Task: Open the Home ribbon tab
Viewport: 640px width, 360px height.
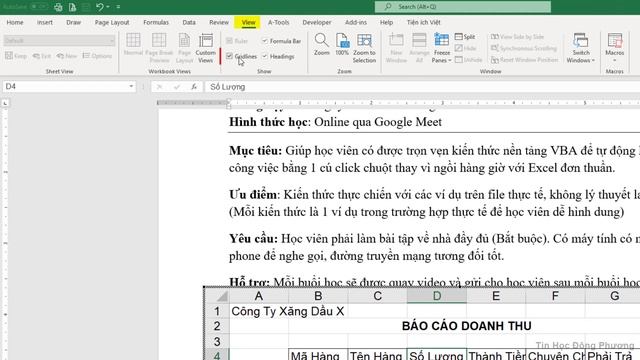Action: (x=15, y=22)
